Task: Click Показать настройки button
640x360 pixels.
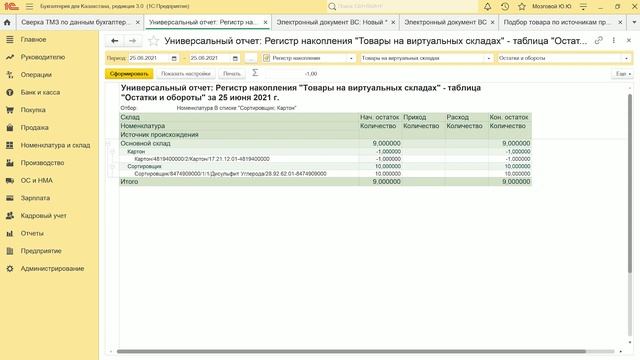Action: [186, 73]
